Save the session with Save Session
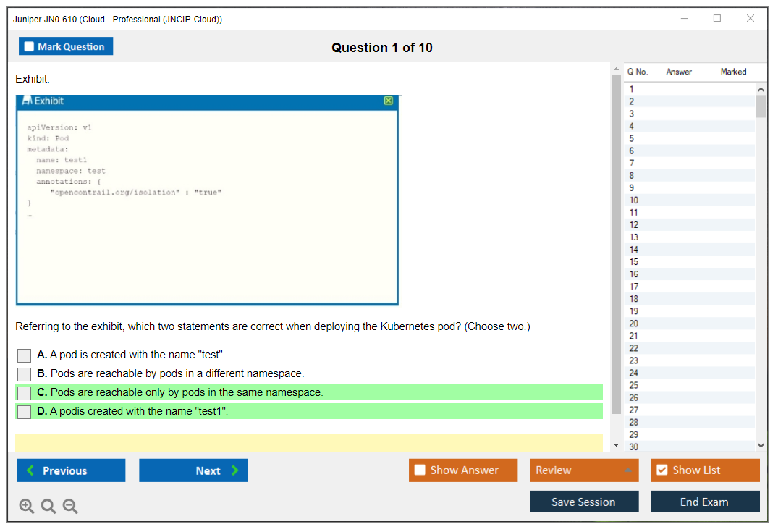The width and height of the screenshot is (778, 532). point(584,502)
